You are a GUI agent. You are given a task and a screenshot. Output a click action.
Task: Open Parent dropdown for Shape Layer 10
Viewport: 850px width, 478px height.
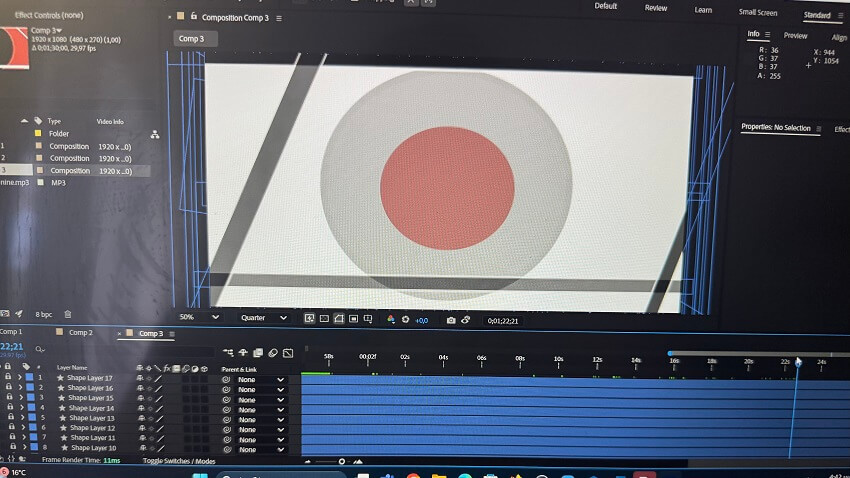261,449
